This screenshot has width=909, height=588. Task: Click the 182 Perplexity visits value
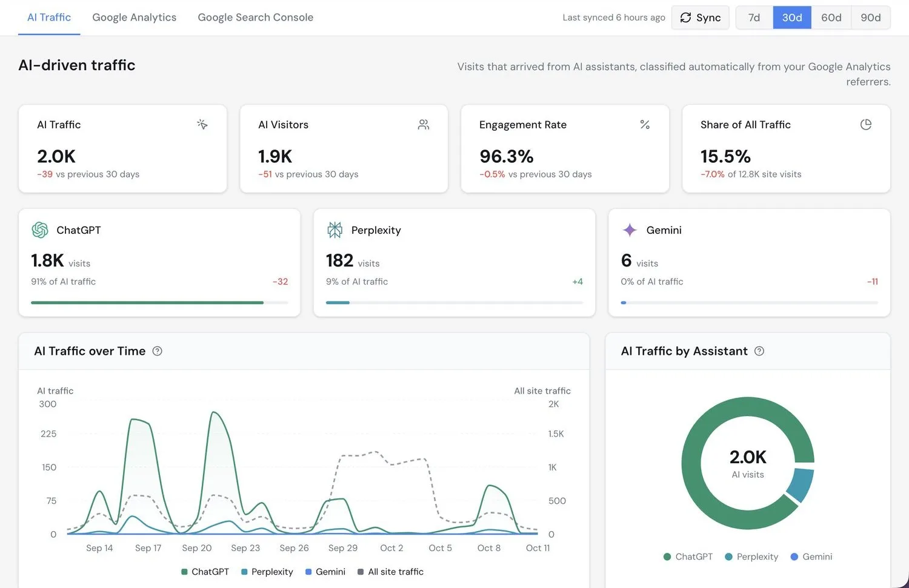(339, 260)
